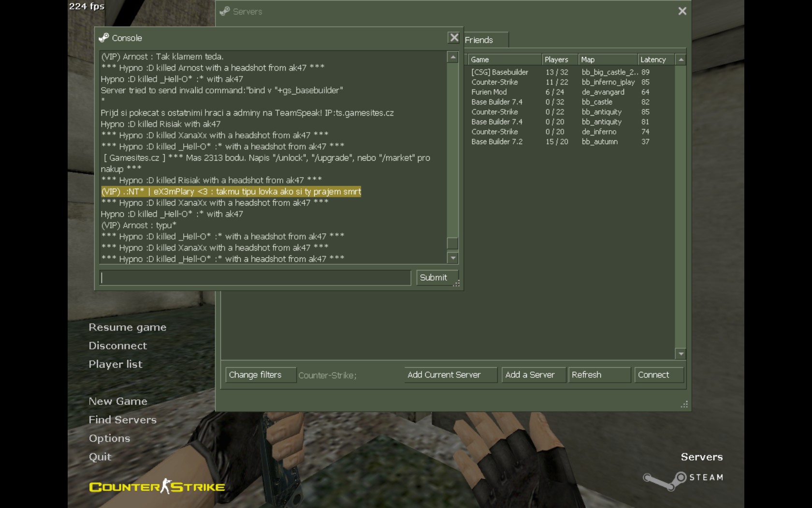The width and height of the screenshot is (812, 508).
Task: Click the server list scroll up arrow
Action: 681,60
